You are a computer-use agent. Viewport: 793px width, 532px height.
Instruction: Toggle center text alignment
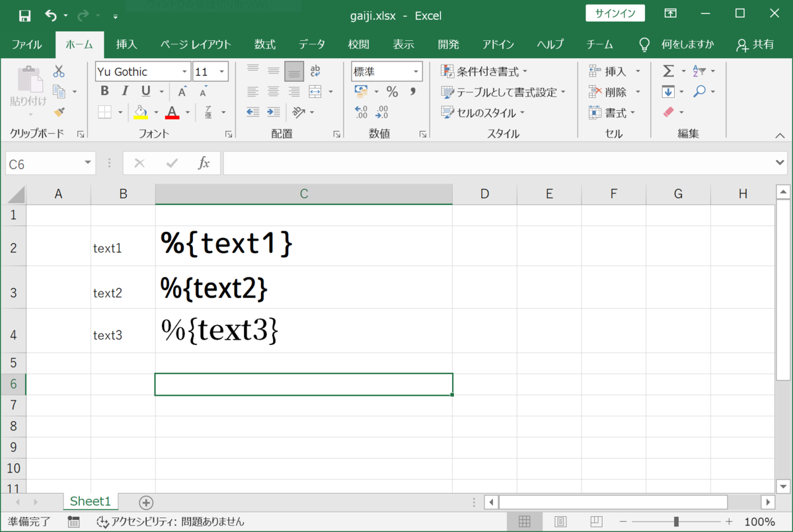point(274,92)
